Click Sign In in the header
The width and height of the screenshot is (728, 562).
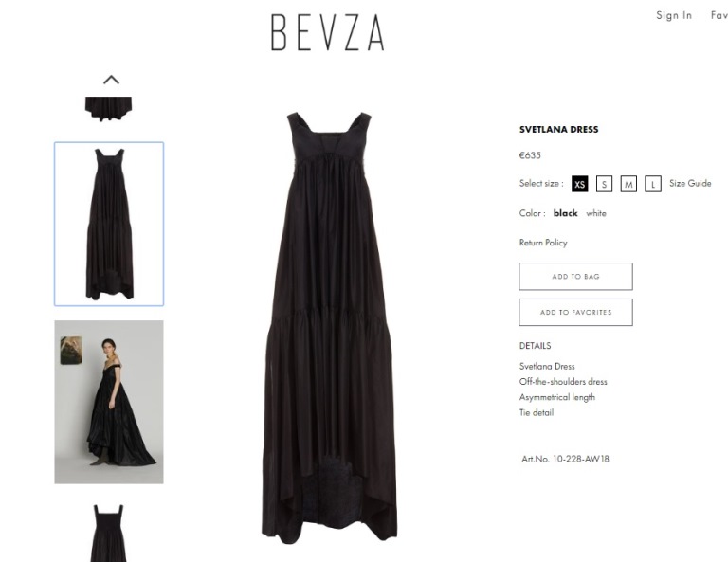point(674,15)
